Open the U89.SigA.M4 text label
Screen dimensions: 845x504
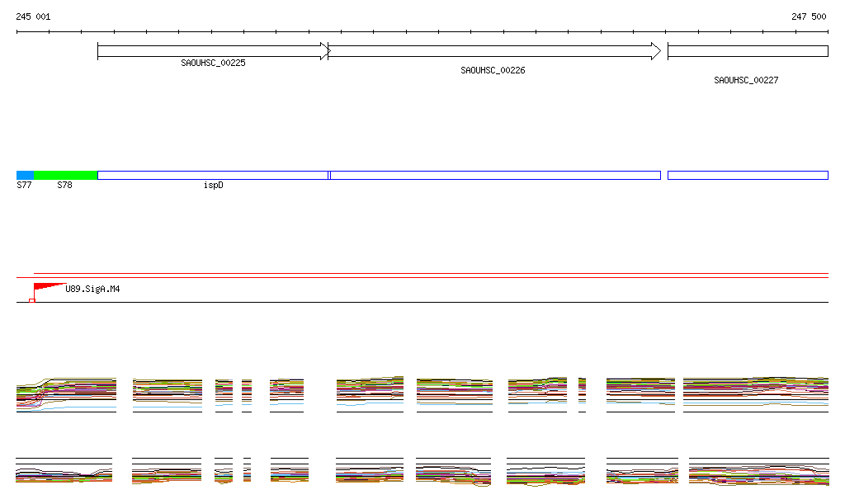click(92, 290)
